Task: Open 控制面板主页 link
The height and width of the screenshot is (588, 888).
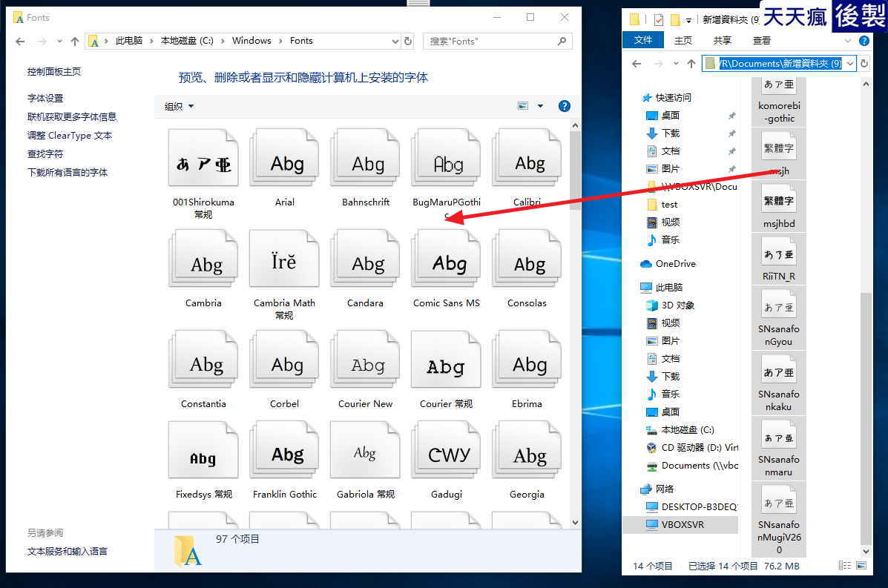Action: coord(54,71)
